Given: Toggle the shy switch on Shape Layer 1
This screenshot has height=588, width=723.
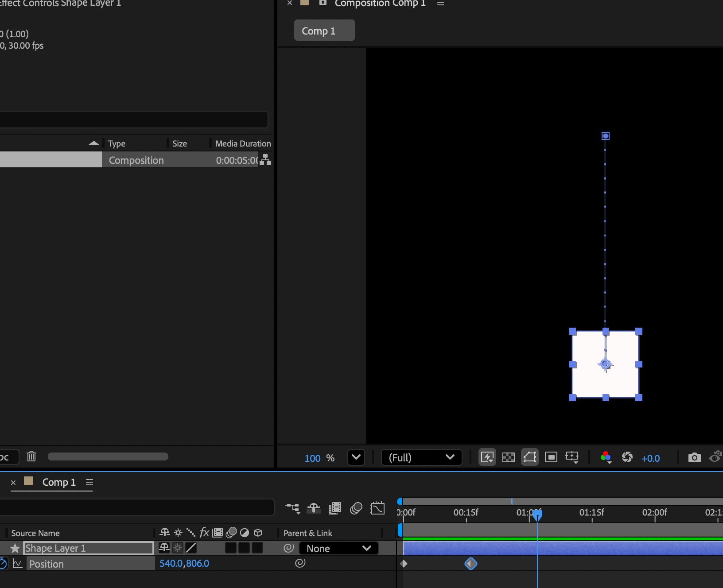Looking at the screenshot, I should [164, 548].
